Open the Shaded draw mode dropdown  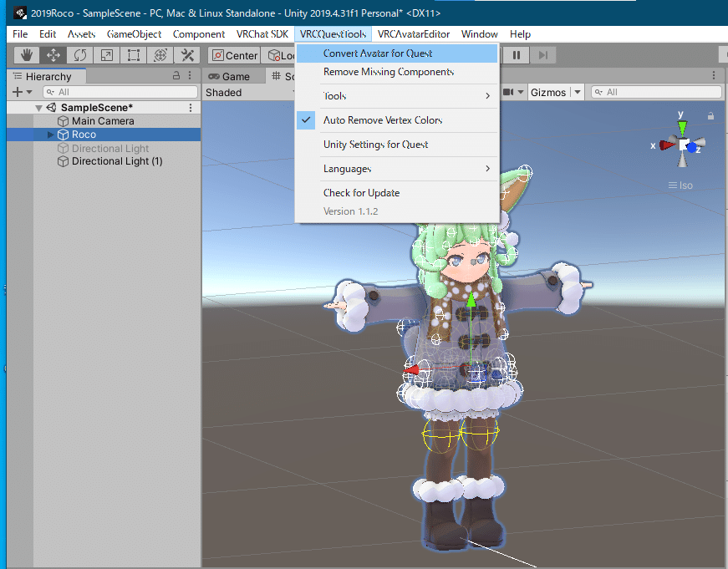click(249, 93)
